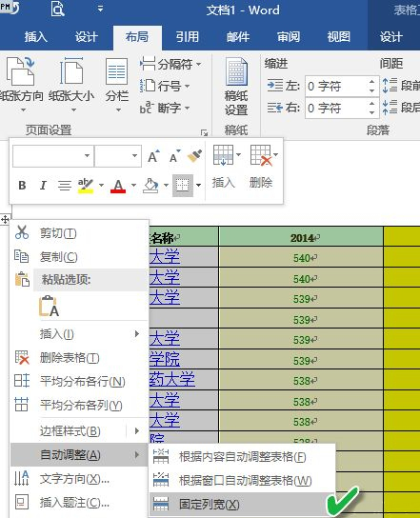Open shading color dropdown arrow
The width and height of the screenshot is (420, 518).
166,186
